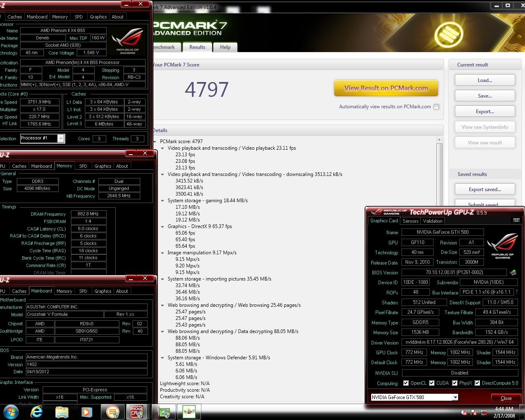The height and width of the screenshot is (420, 525).
Task: Click the View raw result button
Action: click(485, 143)
